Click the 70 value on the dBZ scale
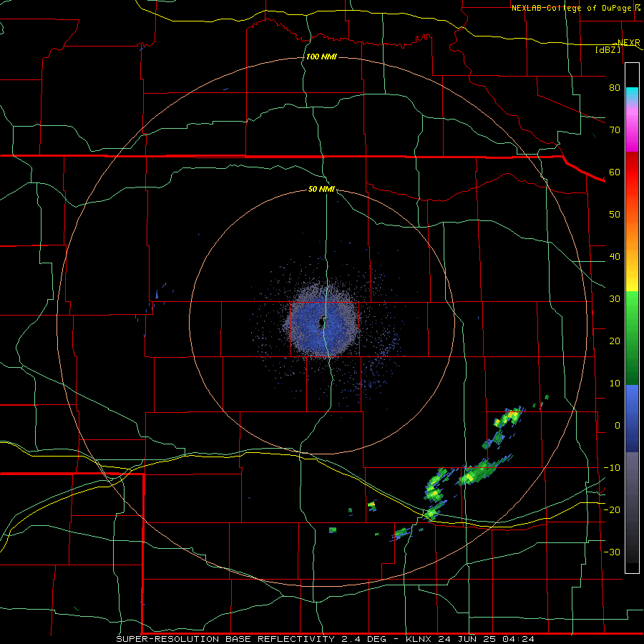The height and width of the screenshot is (644, 644). tap(615, 130)
